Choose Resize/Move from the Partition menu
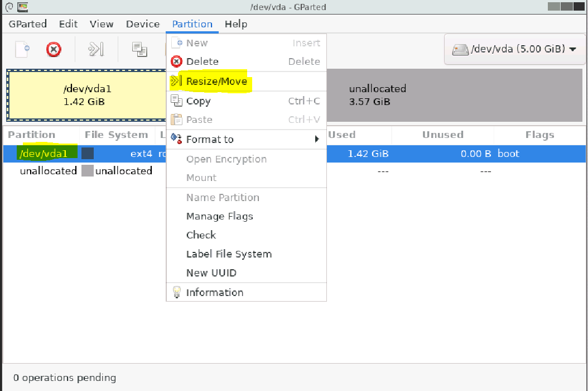The height and width of the screenshot is (391, 588). point(247,81)
